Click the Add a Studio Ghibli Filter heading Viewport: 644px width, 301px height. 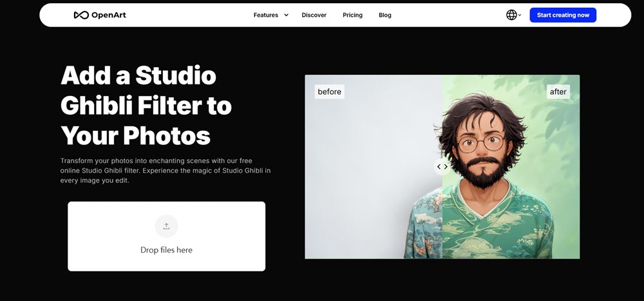tap(146, 106)
